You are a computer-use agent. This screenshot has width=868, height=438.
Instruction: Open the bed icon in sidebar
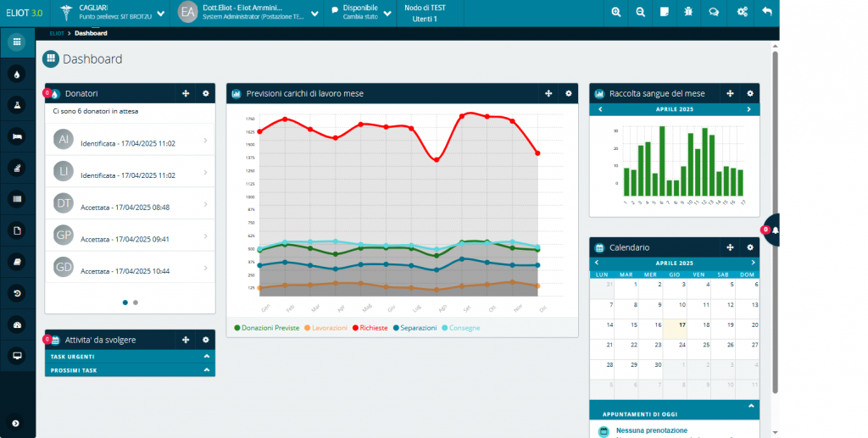click(x=16, y=136)
